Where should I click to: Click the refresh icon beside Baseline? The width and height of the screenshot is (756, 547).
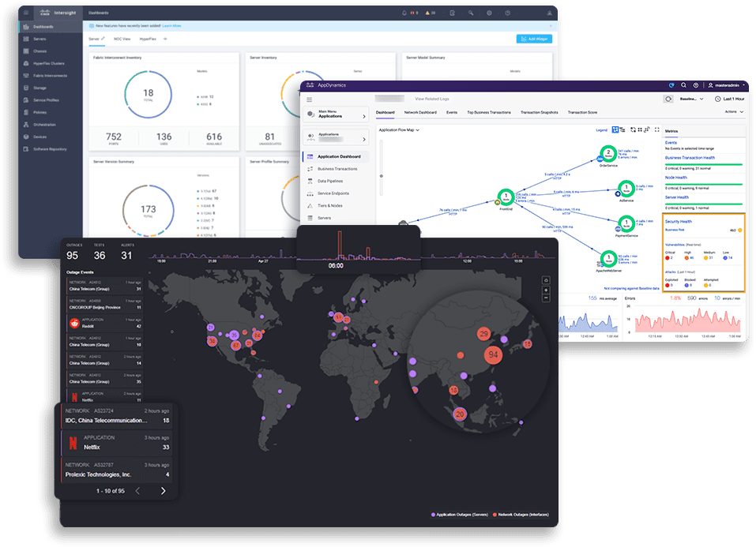(x=668, y=99)
